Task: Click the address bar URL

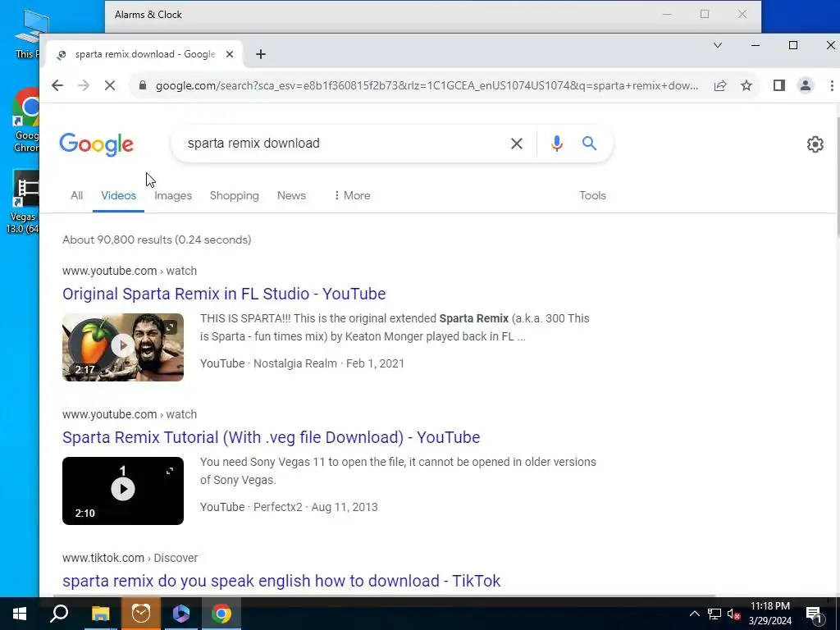Action: pos(427,85)
